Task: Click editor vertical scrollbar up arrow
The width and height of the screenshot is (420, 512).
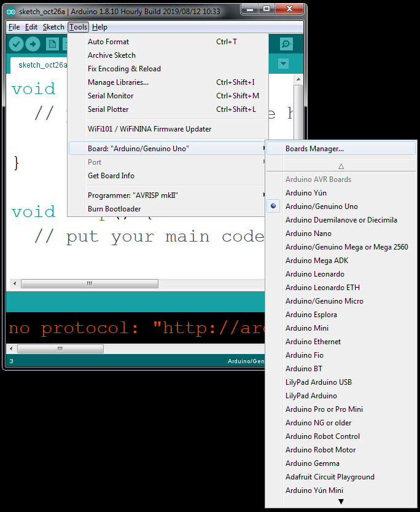Action: pos(298,79)
